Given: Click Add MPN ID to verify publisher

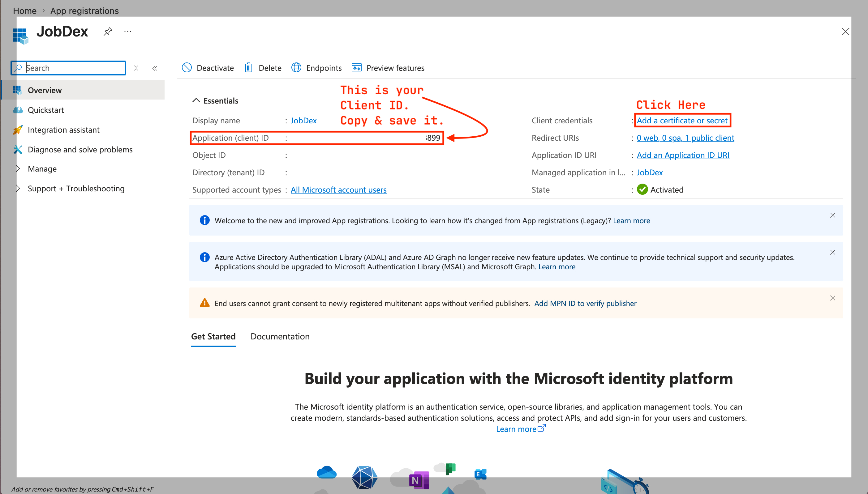Looking at the screenshot, I should [x=585, y=303].
